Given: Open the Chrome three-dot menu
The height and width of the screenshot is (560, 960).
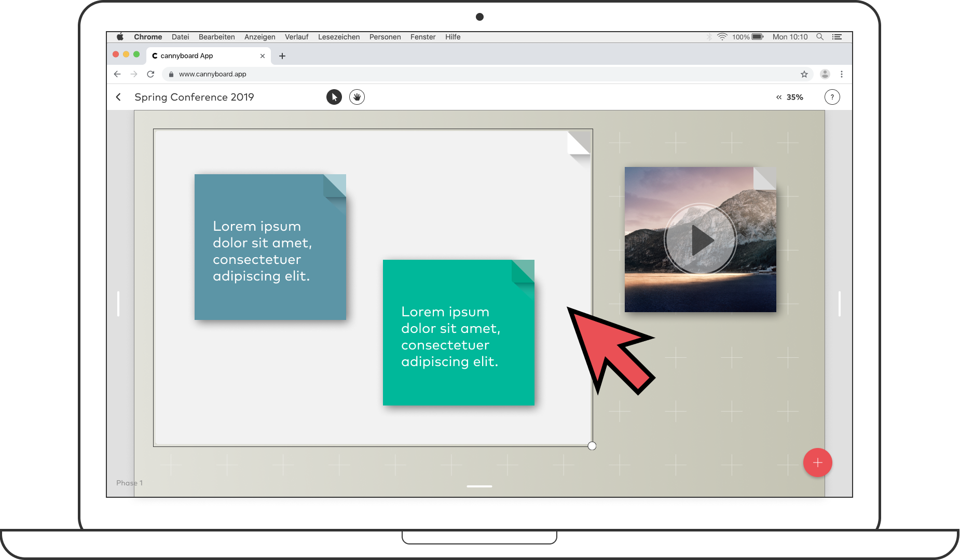Looking at the screenshot, I should tap(842, 74).
